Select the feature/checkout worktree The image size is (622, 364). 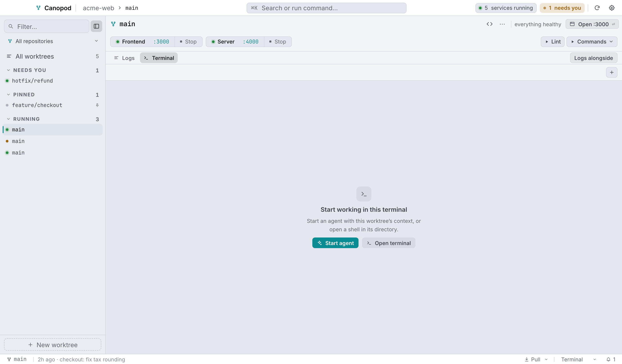pos(53,105)
